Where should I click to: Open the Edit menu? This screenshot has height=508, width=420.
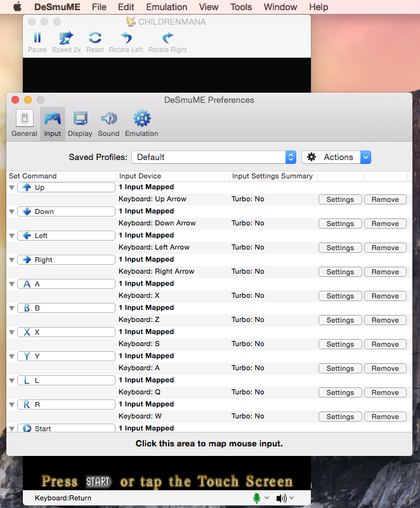[x=126, y=7]
